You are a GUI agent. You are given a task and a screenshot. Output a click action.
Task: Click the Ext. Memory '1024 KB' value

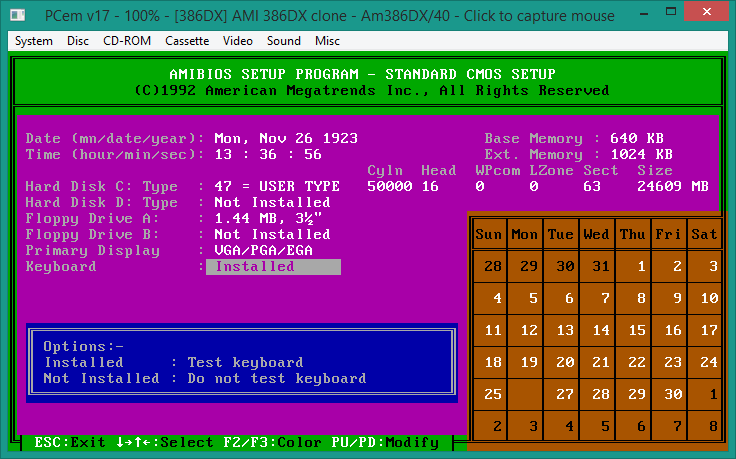(642, 154)
